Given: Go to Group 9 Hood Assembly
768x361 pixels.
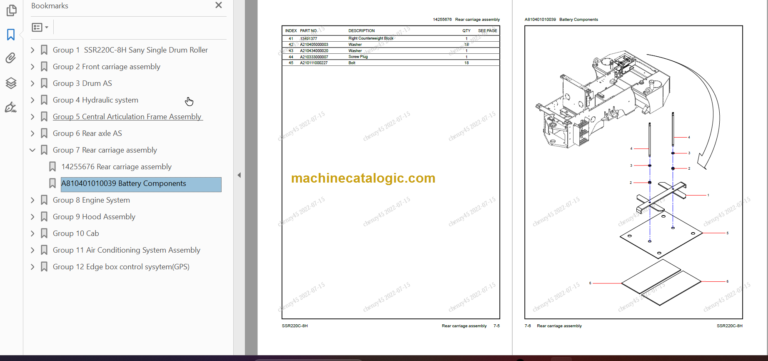Looking at the screenshot, I should pyautogui.click(x=94, y=217).
